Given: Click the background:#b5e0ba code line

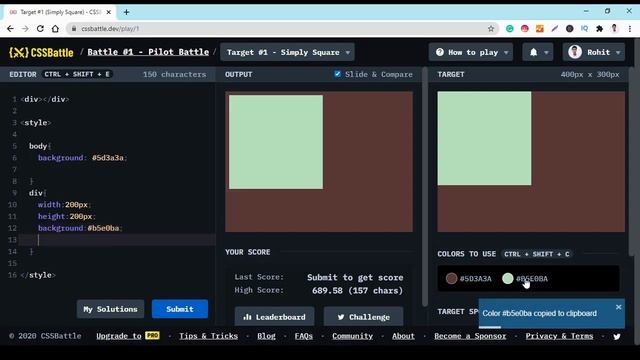Looking at the screenshot, I should 80,228.
